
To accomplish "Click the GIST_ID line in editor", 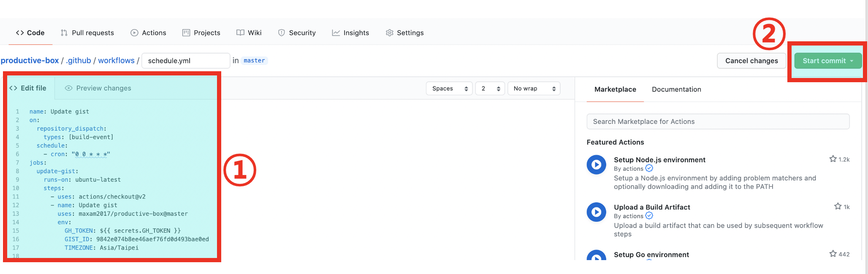I will 137,239.
